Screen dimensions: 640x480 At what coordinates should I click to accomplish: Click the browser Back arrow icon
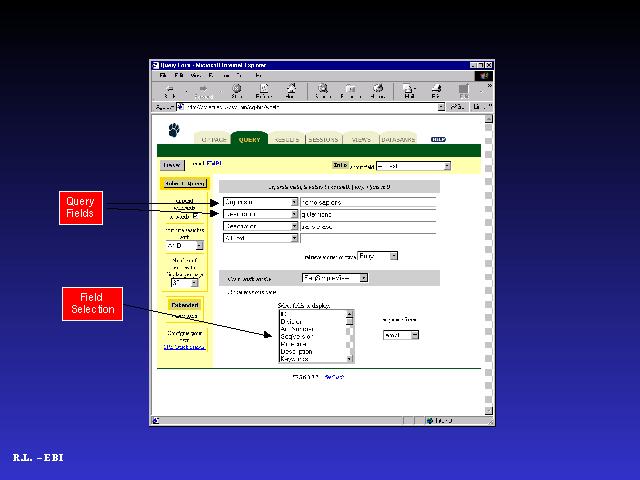pyautogui.click(x=167, y=89)
